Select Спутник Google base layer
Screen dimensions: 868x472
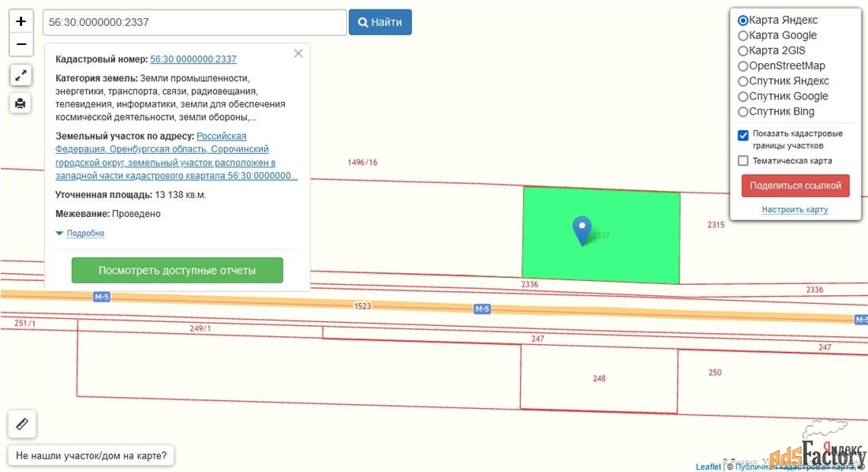click(743, 96)
